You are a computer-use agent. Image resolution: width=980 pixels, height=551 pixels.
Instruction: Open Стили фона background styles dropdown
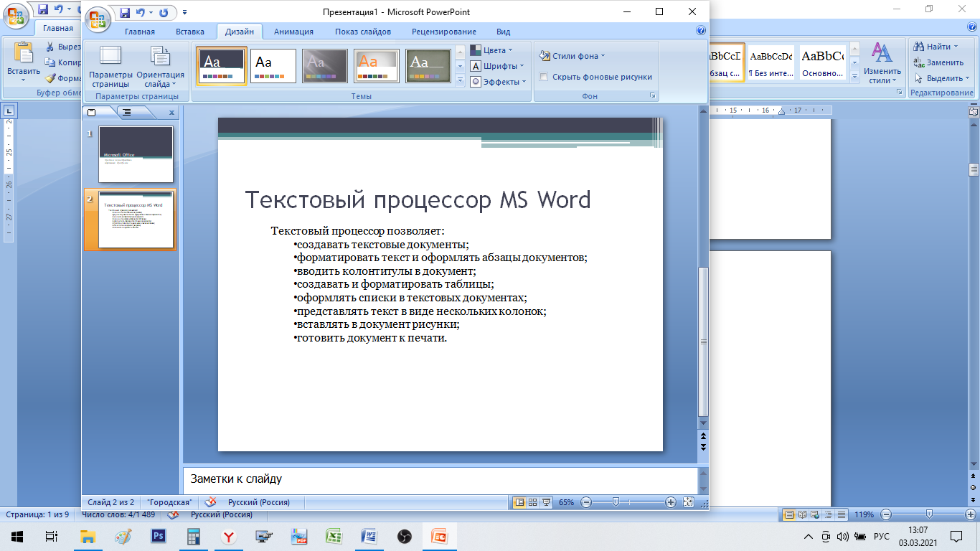point(573,56)
